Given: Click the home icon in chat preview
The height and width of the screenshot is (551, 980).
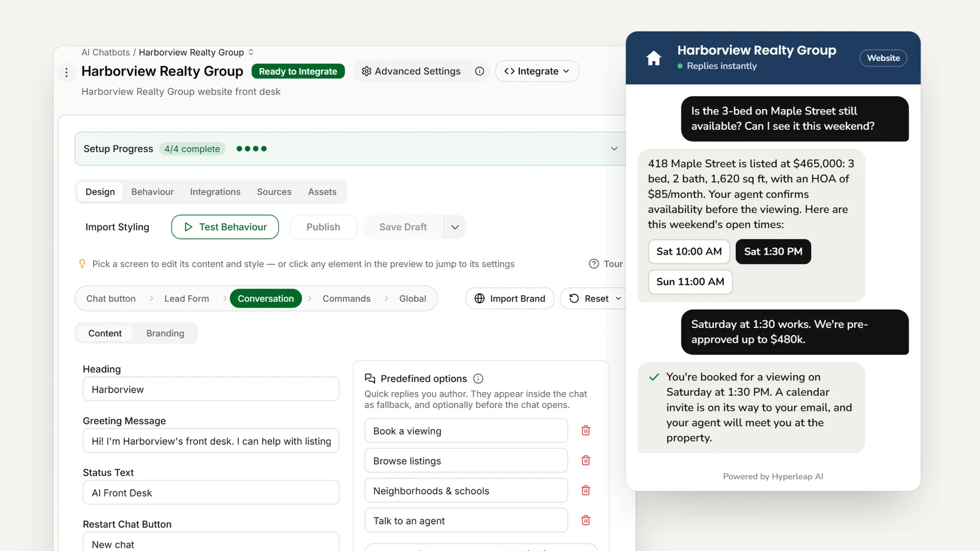Looking at the screenshot, I should [x=654, y=58].
